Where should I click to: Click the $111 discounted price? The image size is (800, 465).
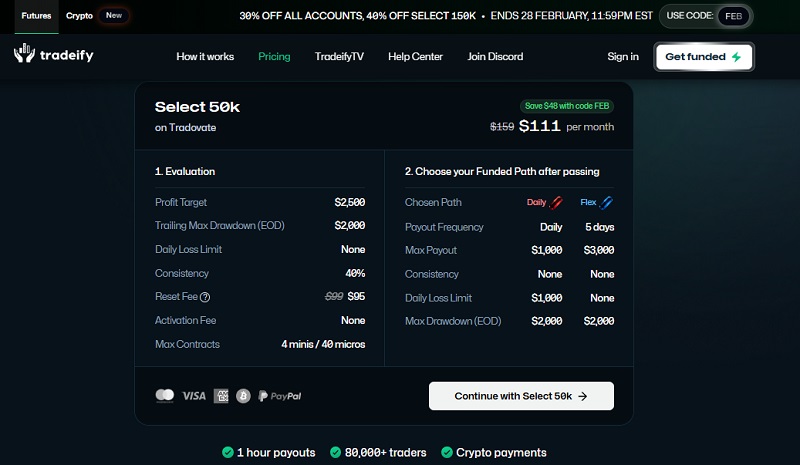(540, 126)
